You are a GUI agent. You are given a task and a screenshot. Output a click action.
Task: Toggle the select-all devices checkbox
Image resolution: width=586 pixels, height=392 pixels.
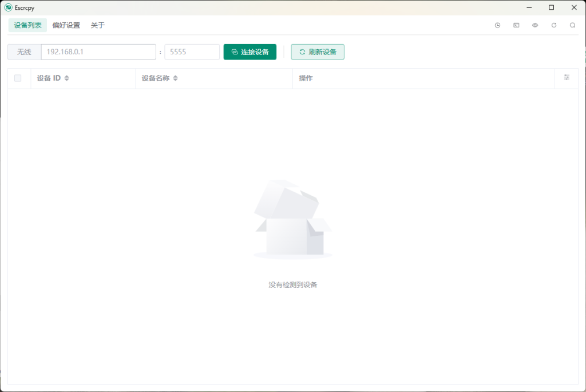pos(18,78)
